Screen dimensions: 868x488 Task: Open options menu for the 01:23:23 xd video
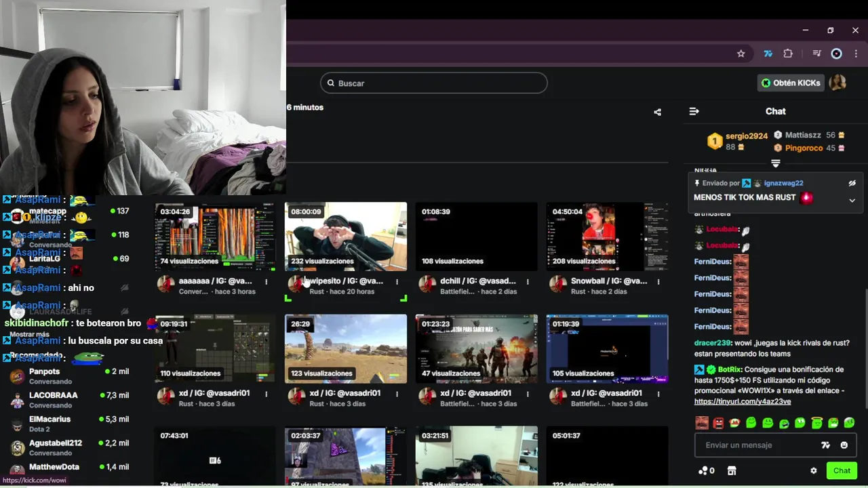(528, 394)
